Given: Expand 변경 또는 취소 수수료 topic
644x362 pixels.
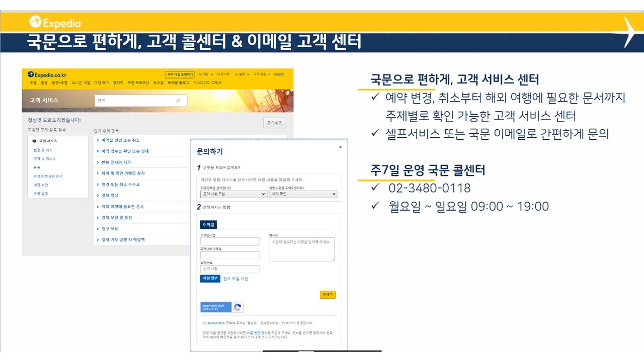Looking at the screenshot, I should pyautogui.click(x=118, y=185).
